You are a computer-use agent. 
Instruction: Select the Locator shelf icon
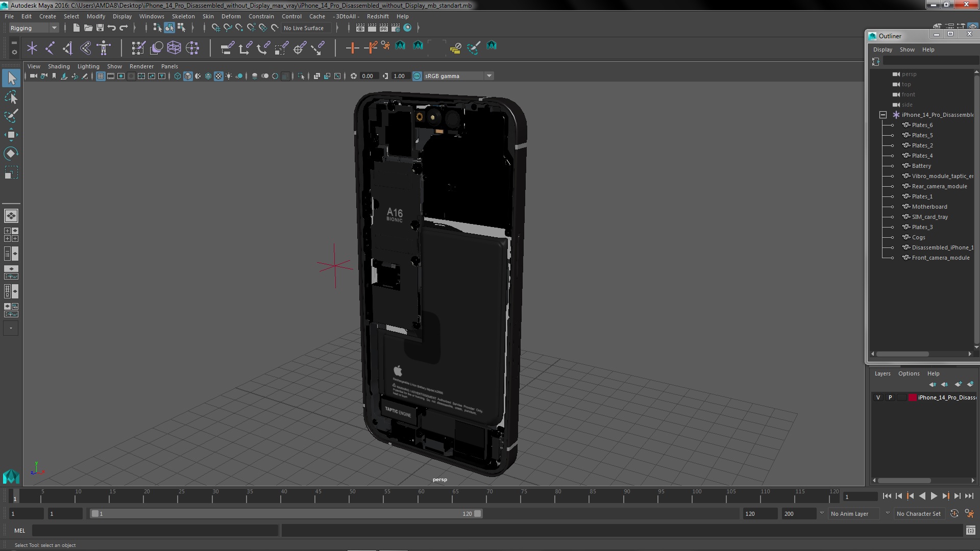point(32,48)
